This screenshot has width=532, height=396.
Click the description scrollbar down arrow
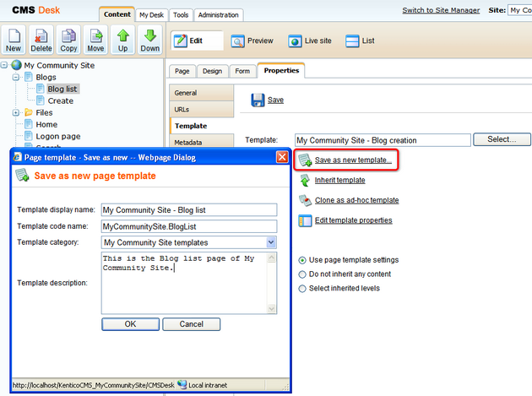[272, 308]
